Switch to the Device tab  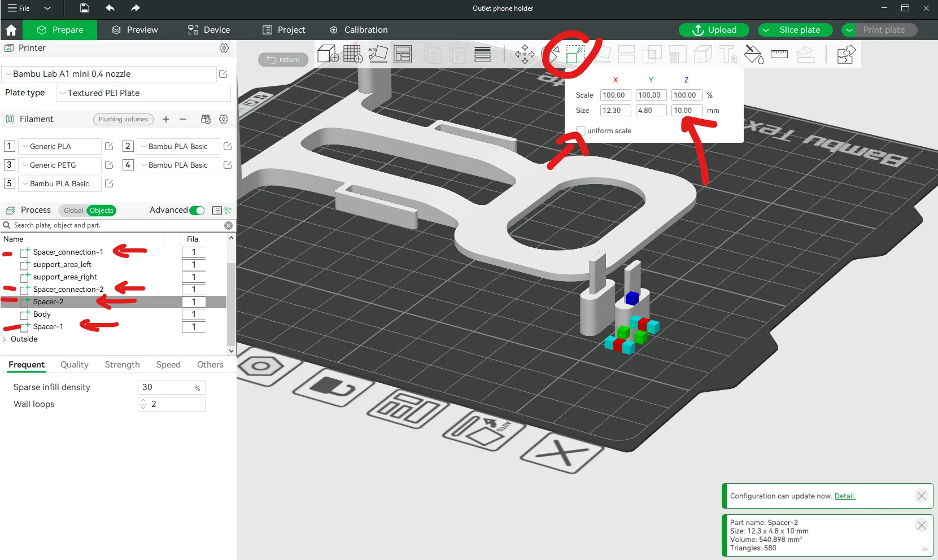(209, 30)
